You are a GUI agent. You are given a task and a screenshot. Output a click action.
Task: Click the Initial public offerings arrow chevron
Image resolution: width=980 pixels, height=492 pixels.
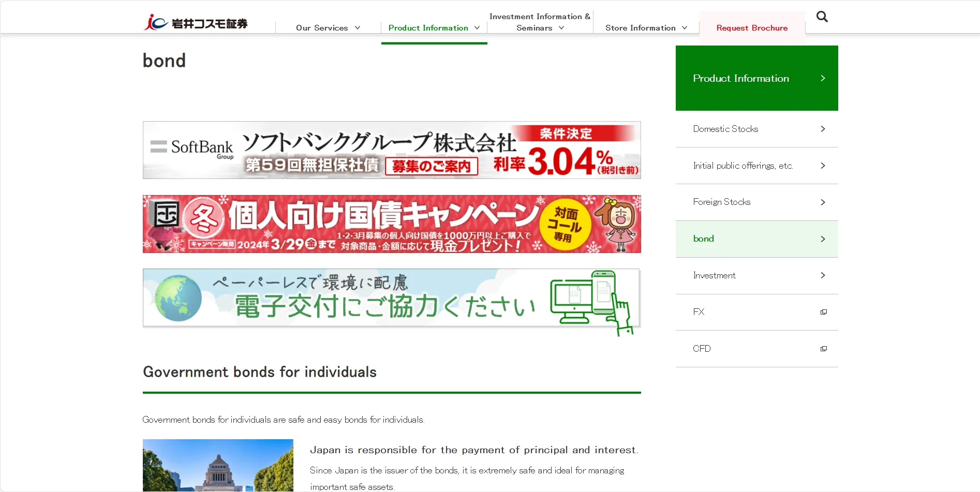point(823,166)
